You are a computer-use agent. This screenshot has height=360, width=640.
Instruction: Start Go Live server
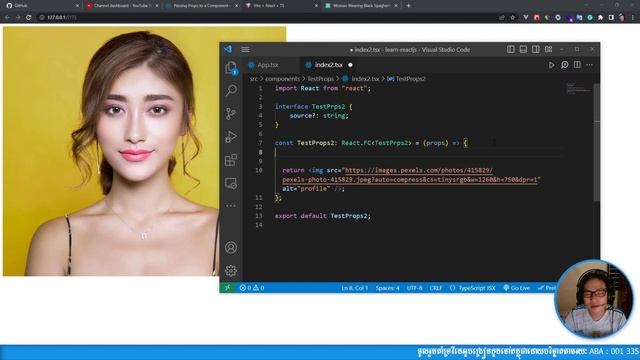pyautogui.click(x=516, y=288)
